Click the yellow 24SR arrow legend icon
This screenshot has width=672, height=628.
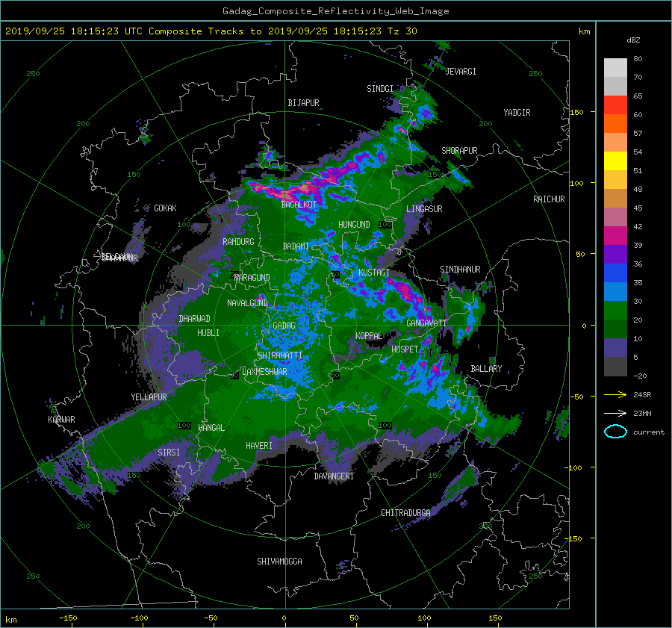click(615, 395)
